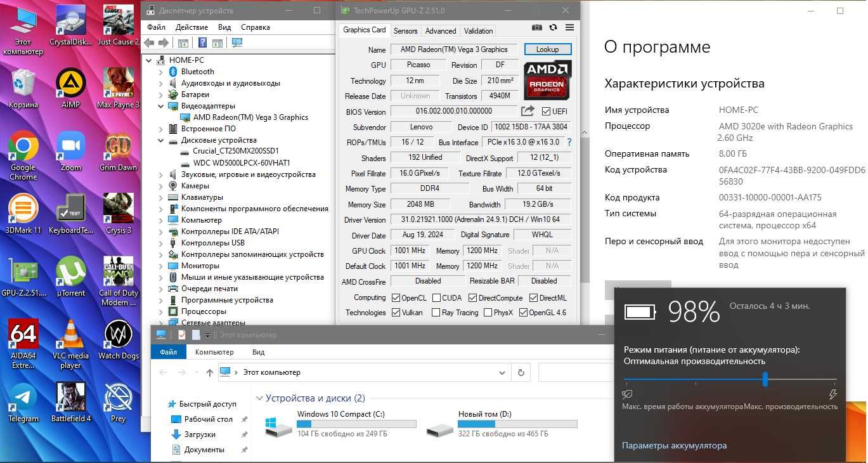Open the Zoom desktop icon

[70, 152]
